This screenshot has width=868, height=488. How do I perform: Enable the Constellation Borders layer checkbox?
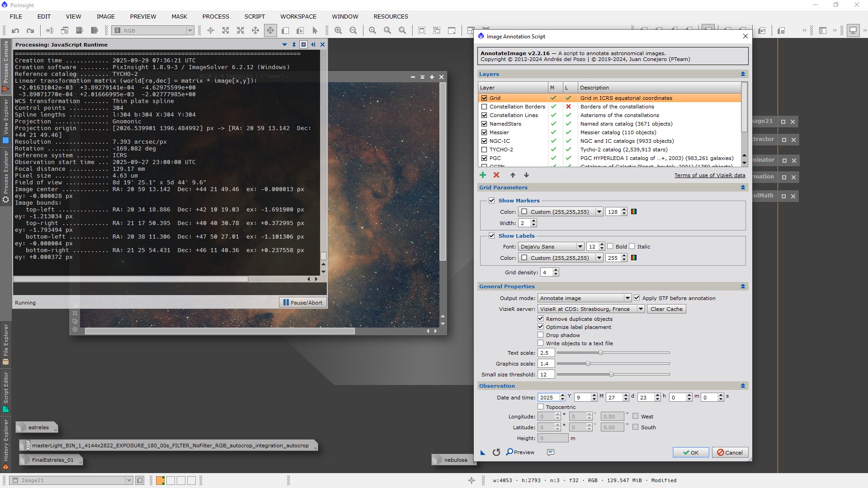484,107
